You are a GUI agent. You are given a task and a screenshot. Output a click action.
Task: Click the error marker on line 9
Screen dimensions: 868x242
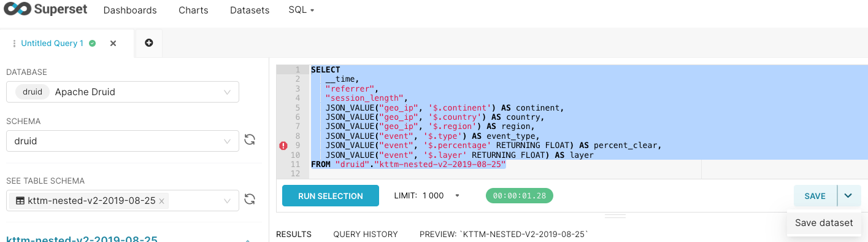[283, 146]
